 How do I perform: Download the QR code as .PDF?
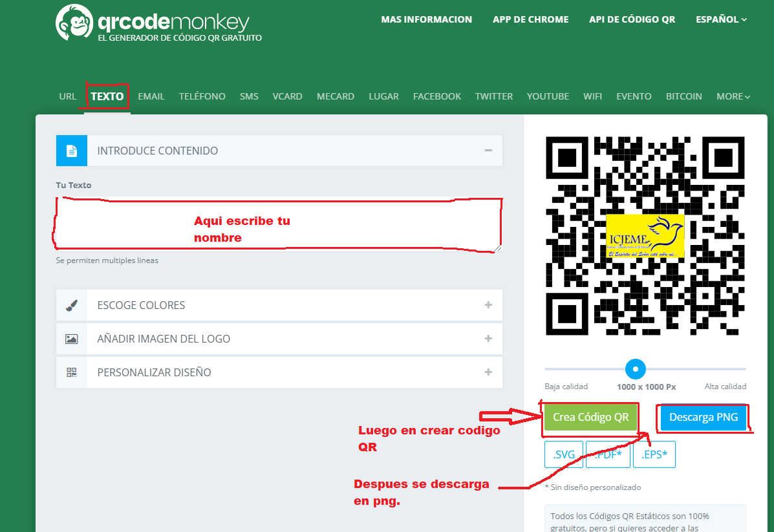[x=608, y=454]
